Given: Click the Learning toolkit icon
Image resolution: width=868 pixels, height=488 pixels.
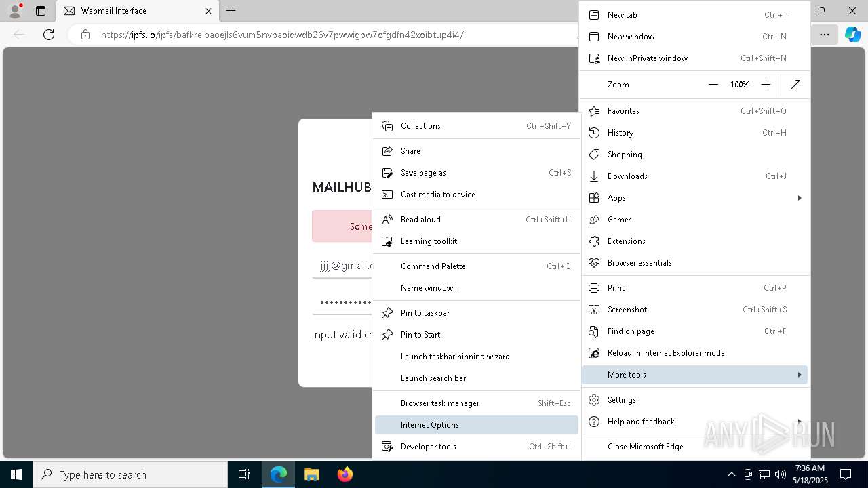Looking at the screenshot, I should pos(387,241).
